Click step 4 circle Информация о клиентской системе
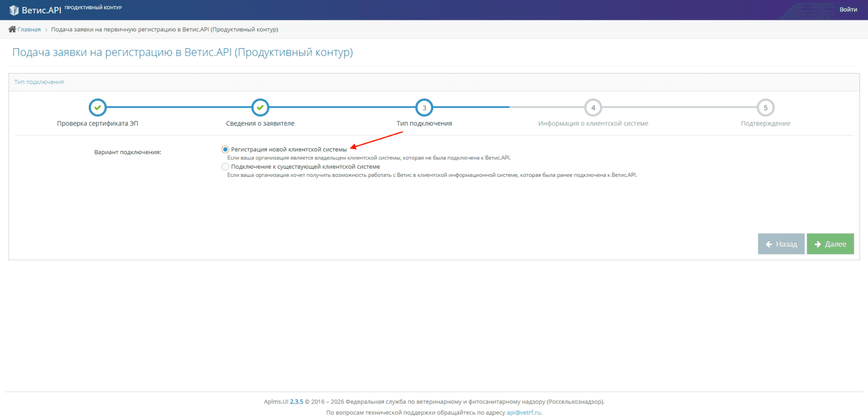Viewport: 868px width, 420px height. pyautogui.click(x=593, y=108)
